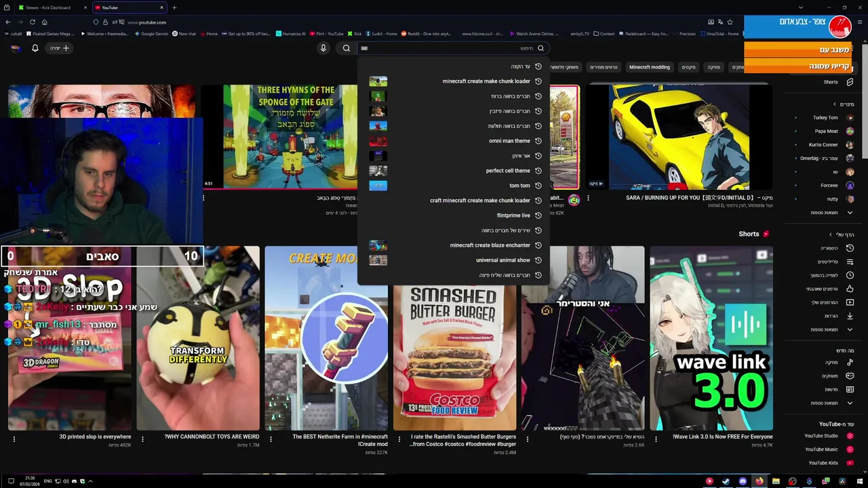Open a new browser tab
Screen dimensions: 868x488
point(174,7)
